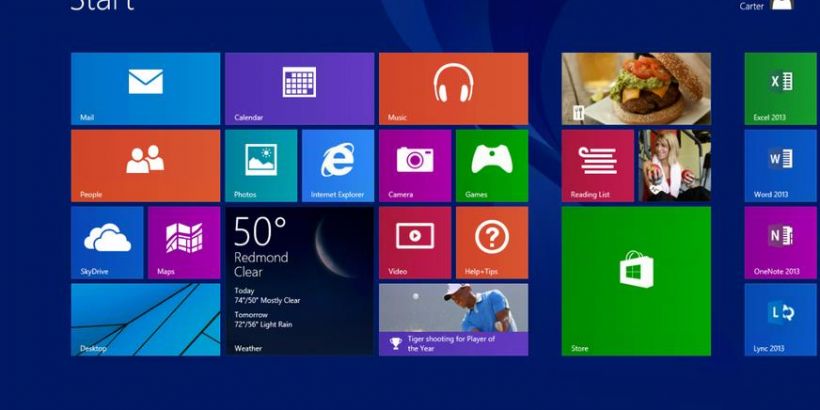Launch the green Store tile
Viewport: 820px width, 410px height.
636,280
